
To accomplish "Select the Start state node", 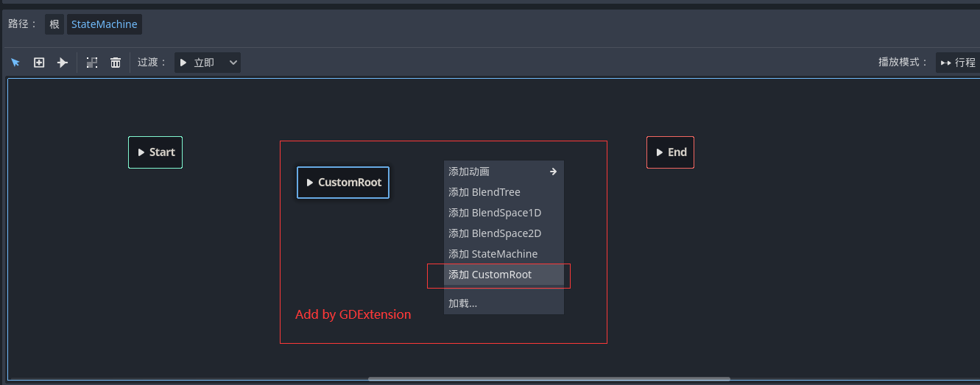I will (155, 152).
